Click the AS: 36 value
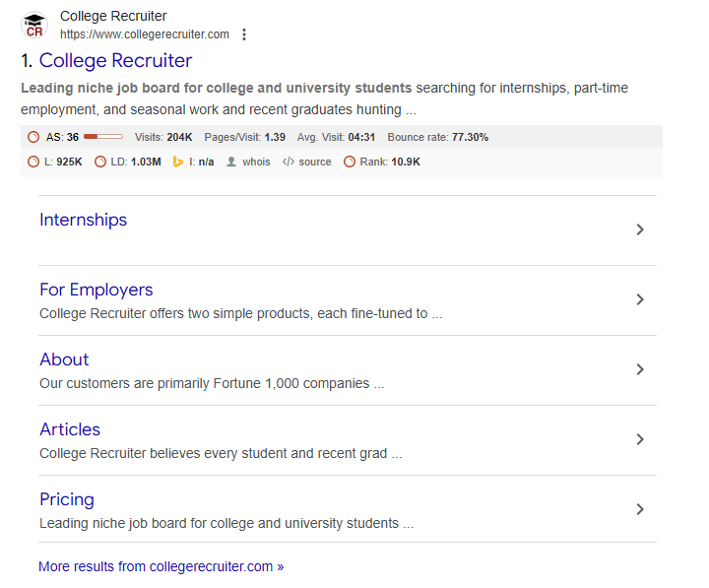 pyautogui.click(x=62, y=137)
